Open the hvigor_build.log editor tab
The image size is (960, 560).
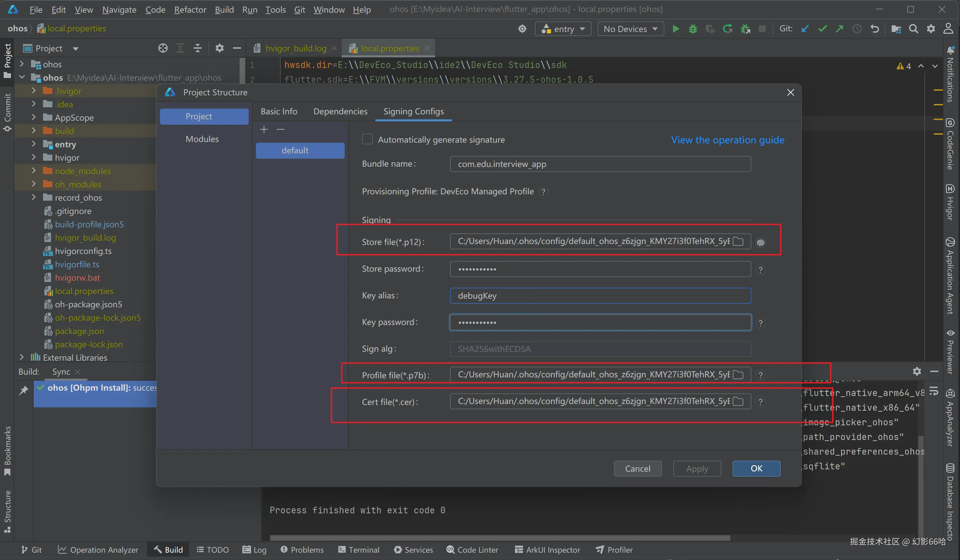296,48
